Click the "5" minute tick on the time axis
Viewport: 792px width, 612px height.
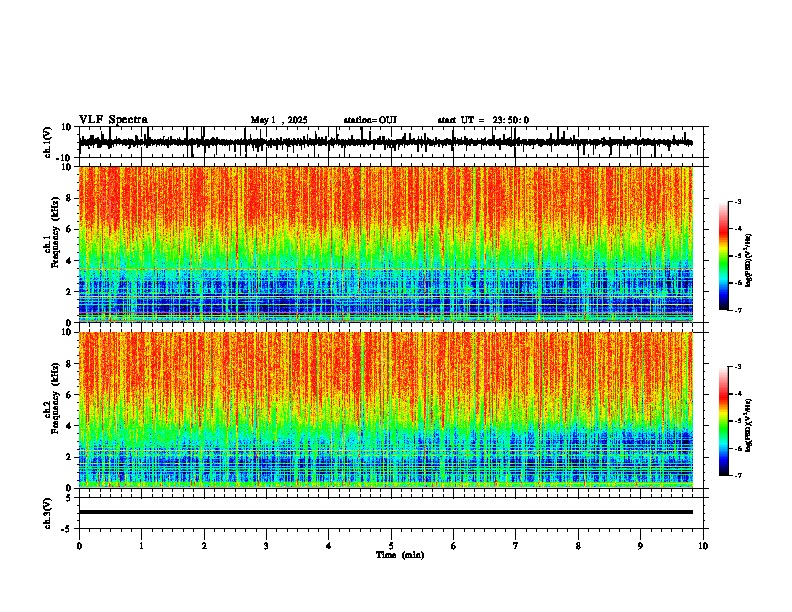click(x=391, y=546)
